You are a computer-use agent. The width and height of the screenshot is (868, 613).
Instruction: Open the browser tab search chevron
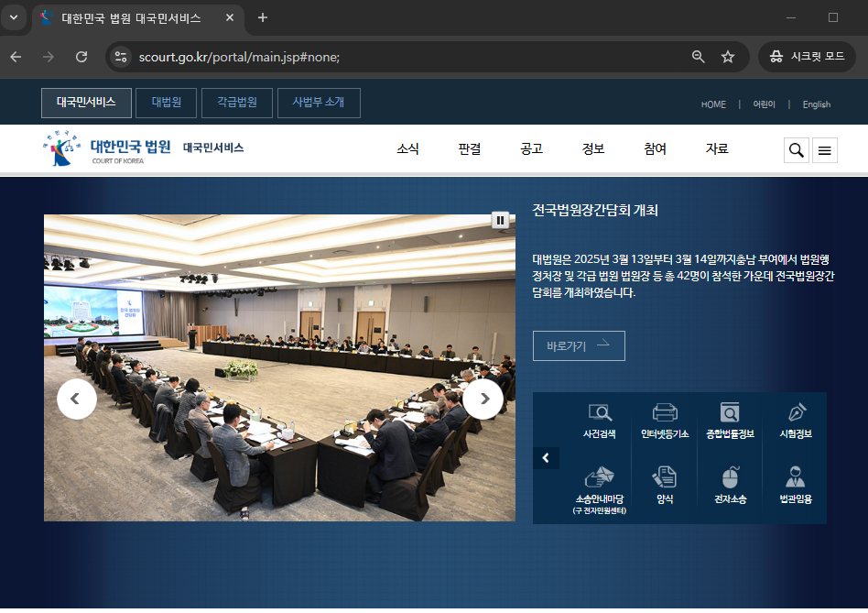point(13,16)
